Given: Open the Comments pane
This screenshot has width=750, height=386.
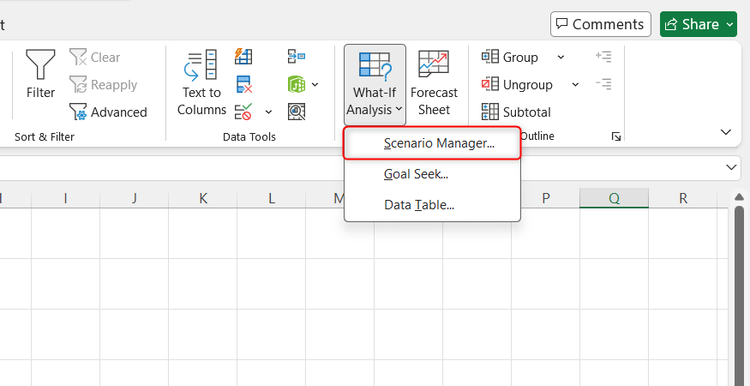Looking at the screenshot, I should (600, 24).
